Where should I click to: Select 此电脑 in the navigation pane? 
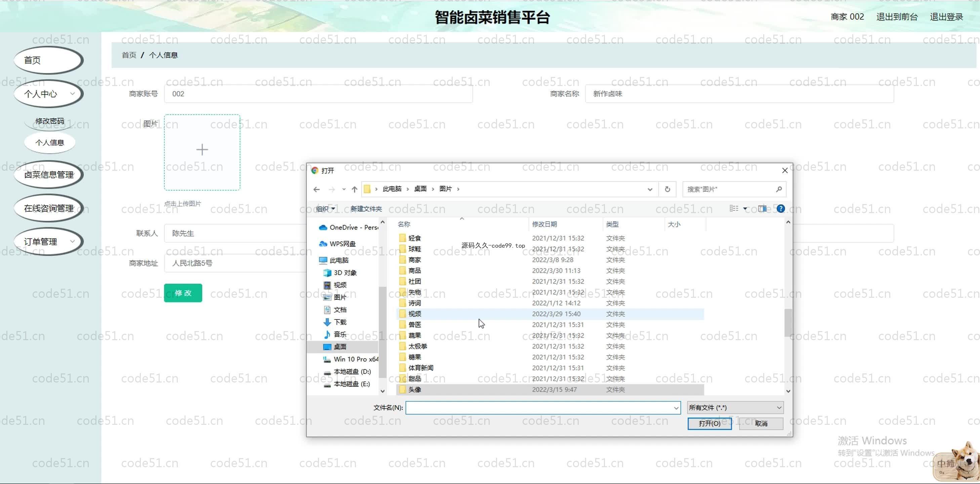(334, 260)
